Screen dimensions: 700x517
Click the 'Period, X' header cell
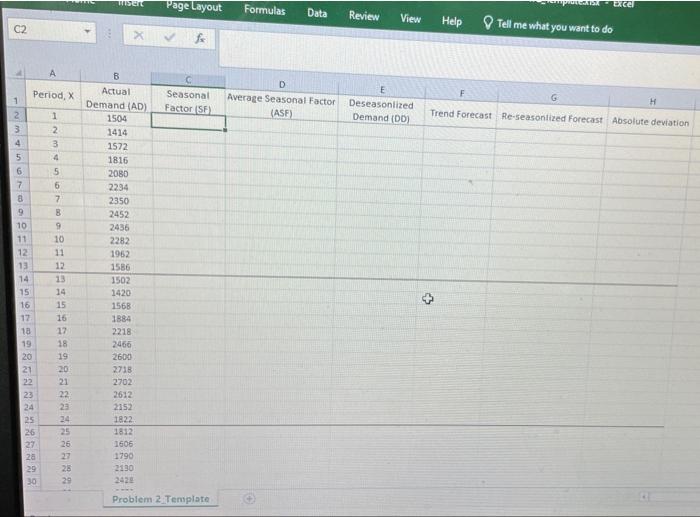53,95
